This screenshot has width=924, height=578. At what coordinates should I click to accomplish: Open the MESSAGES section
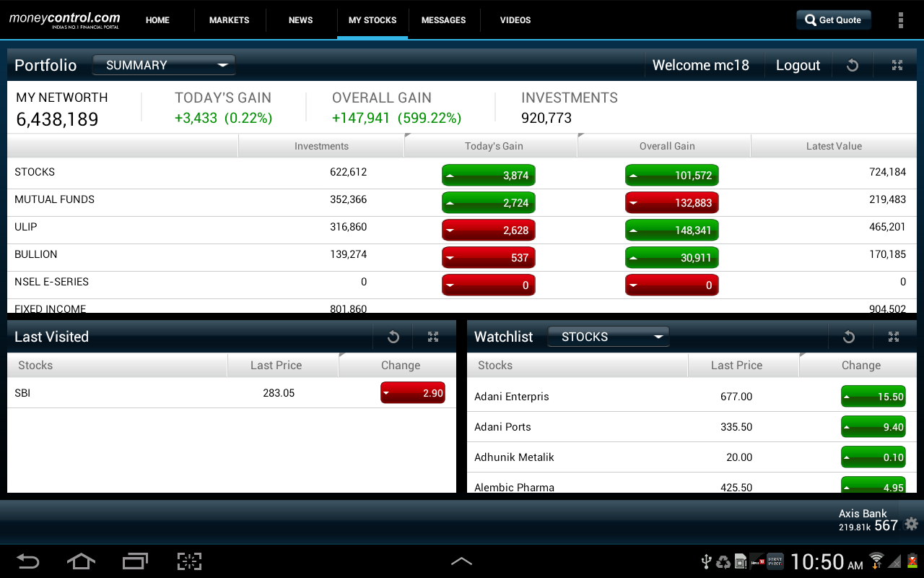point(443,20)
